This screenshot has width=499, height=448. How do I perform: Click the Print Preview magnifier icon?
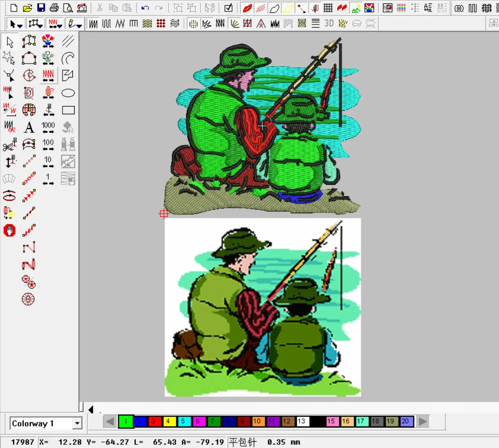(x=68, y=8)
